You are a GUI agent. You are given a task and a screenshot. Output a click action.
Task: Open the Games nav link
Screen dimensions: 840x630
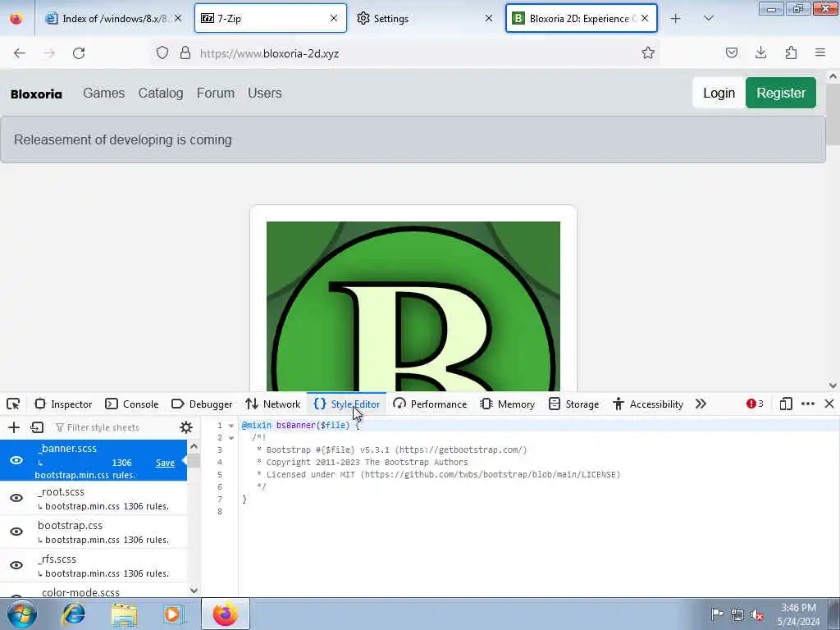tap(104, 93)
